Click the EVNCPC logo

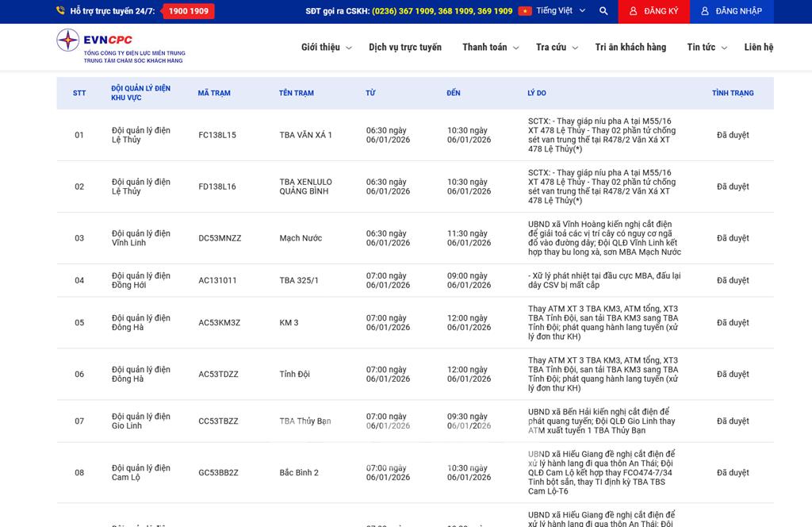[120, 47]
